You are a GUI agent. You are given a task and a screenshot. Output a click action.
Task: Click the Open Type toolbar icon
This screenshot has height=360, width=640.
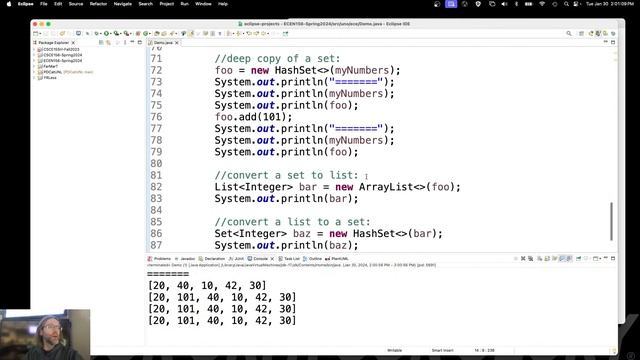click(x=157, y=33)
